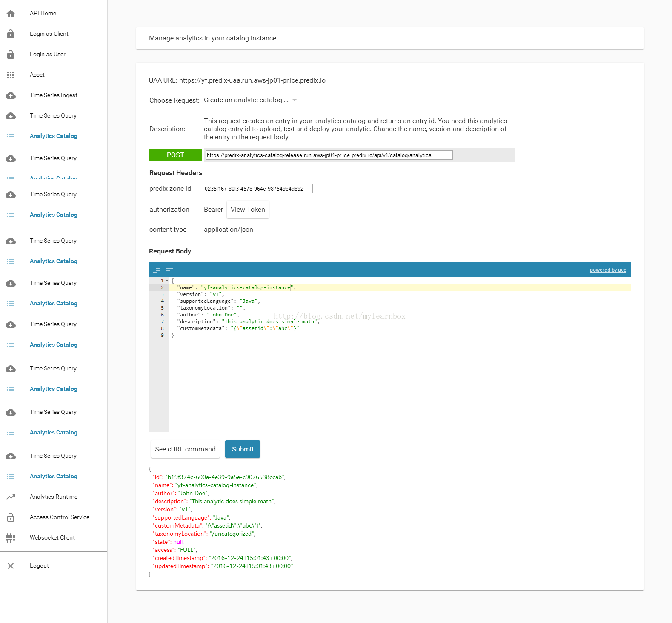
Task: Click the See cURL command button
Action: pos(185,449)
